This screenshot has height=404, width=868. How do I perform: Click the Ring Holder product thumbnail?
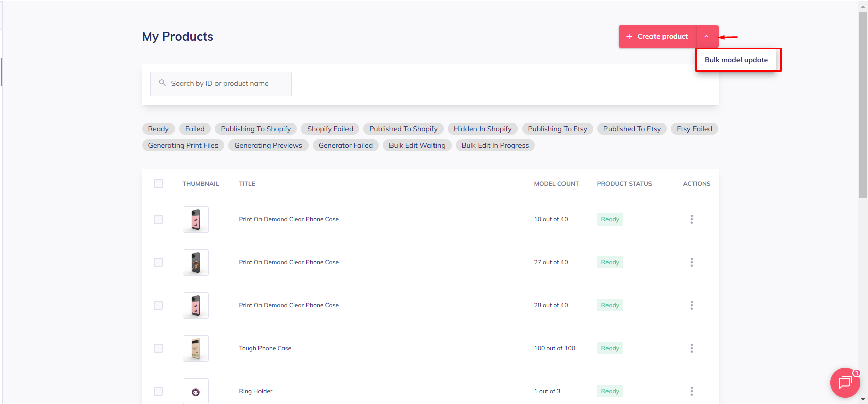point(196,391)
